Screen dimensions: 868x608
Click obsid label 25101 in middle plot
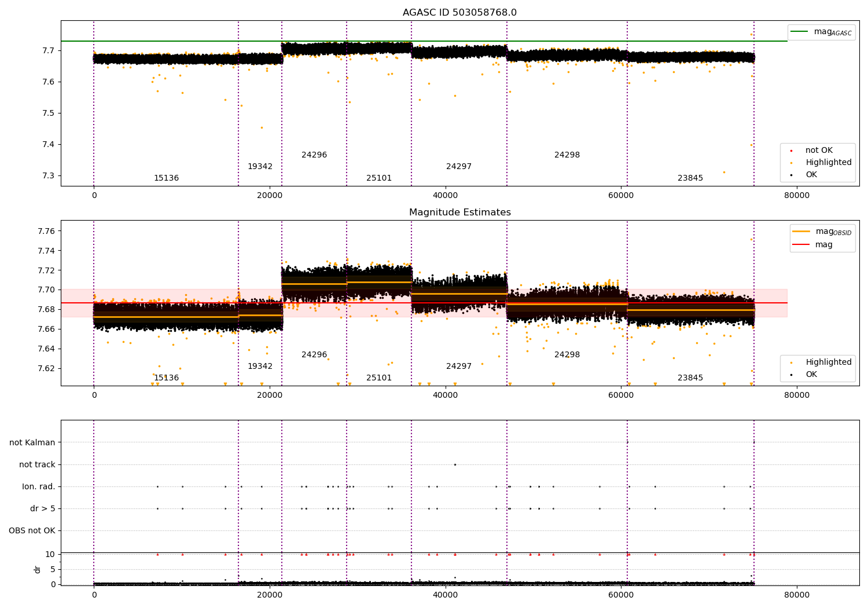click(379, 378)
